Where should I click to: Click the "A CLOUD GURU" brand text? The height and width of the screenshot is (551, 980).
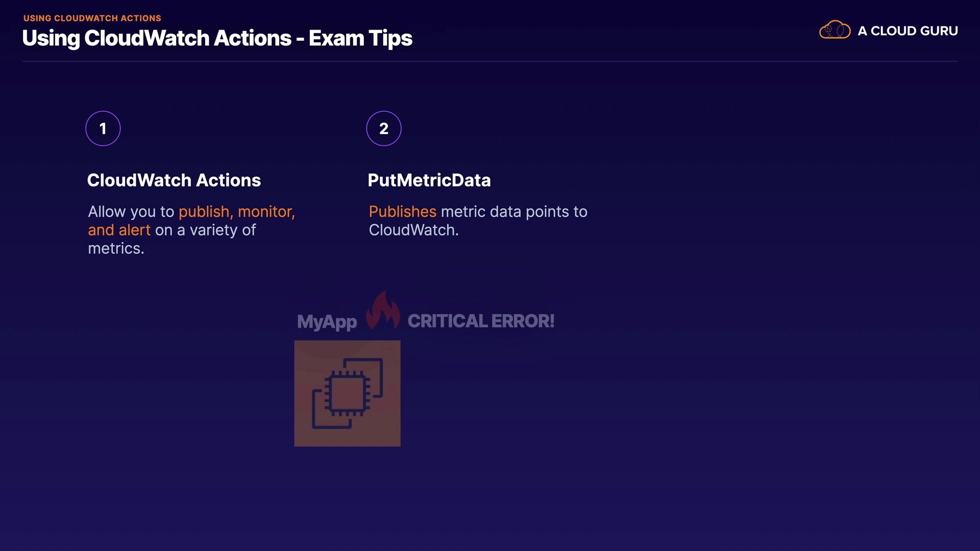pyautogui.click(x=908, y=31)
